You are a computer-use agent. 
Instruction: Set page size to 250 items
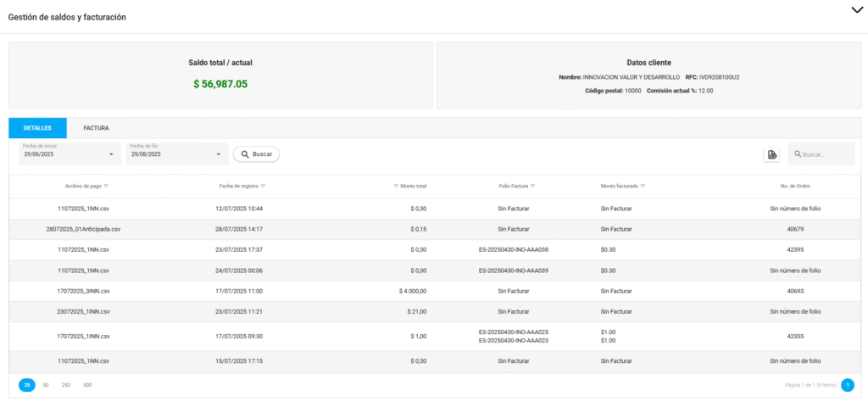pos(66,385)
